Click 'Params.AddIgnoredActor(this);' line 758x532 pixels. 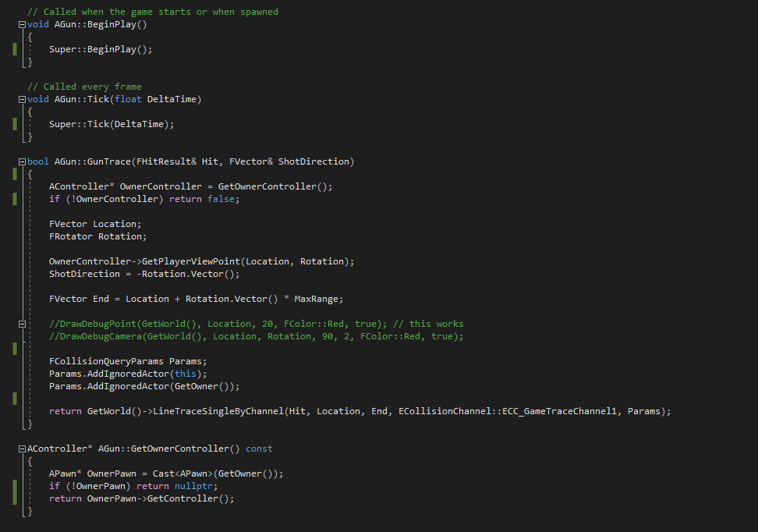point(128,374)
